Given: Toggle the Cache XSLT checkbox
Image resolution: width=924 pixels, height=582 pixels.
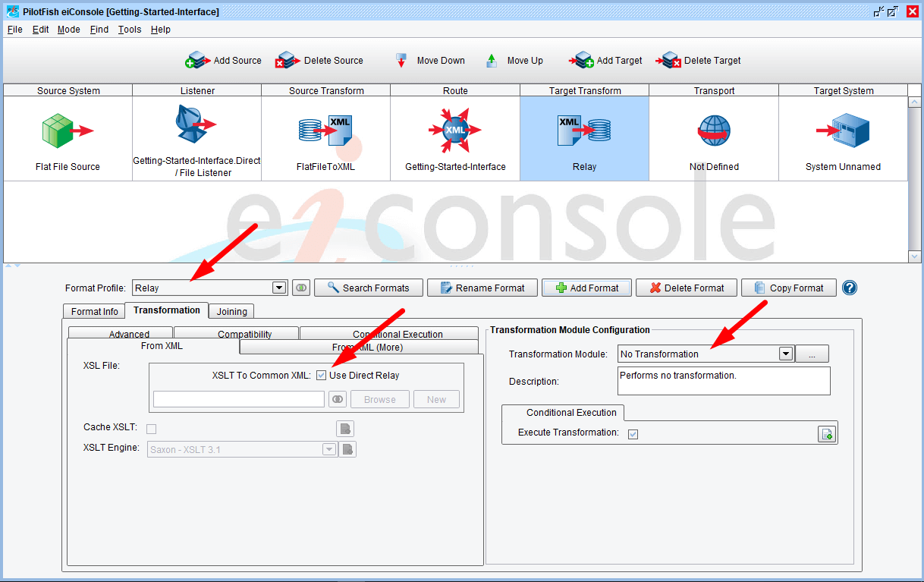Looking at the screenshot, I should tap(151, 429).
